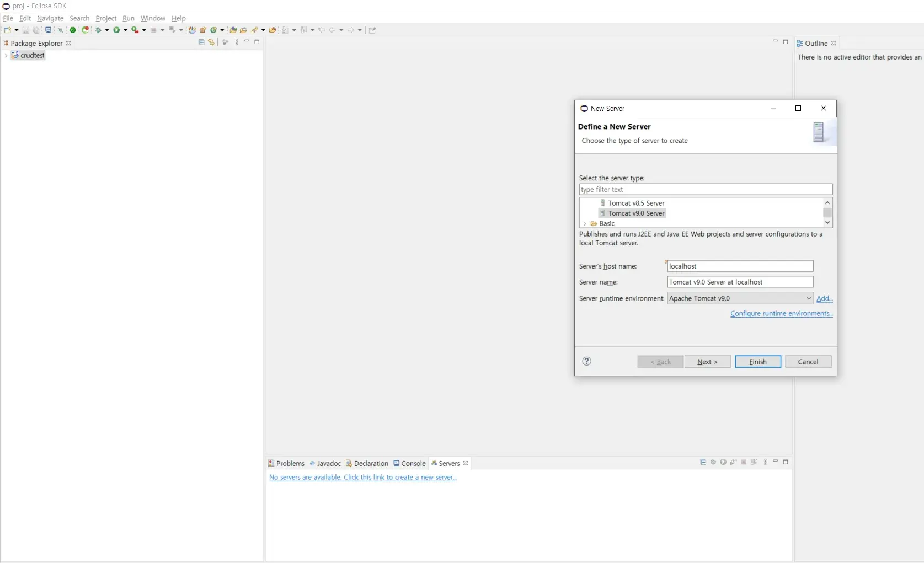
Task: Click the type filter text field
Action: click(705, 190)
